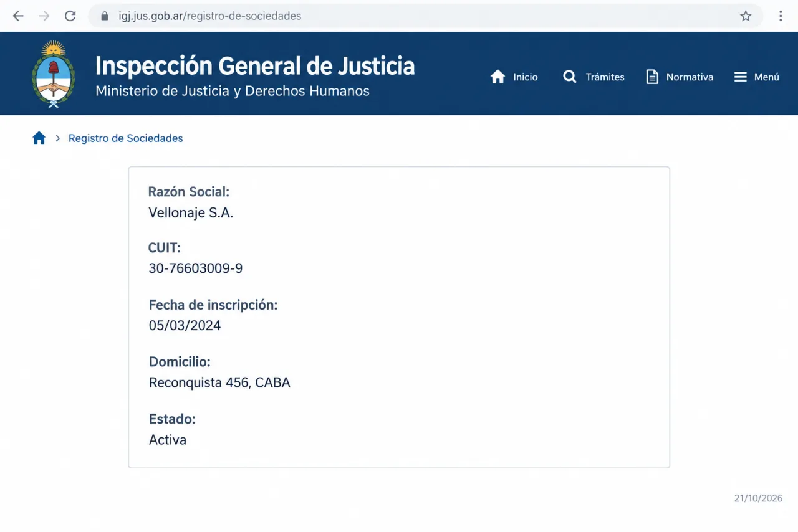Click the Estado label
The image size is (798, 532).
point(172,419)
